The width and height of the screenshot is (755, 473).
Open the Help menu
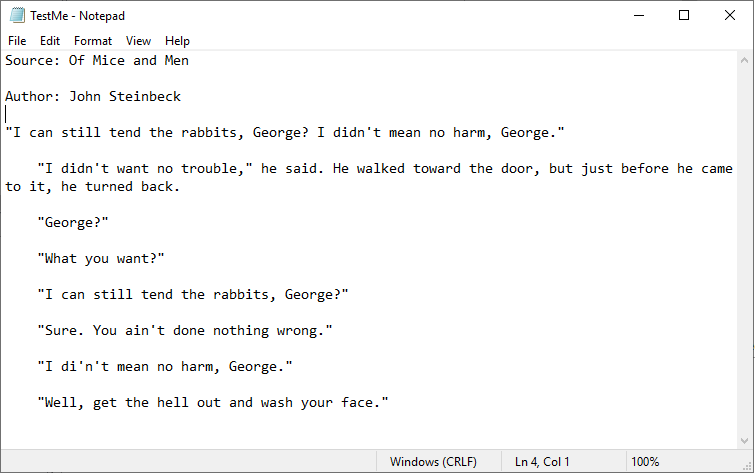point(177,41)
